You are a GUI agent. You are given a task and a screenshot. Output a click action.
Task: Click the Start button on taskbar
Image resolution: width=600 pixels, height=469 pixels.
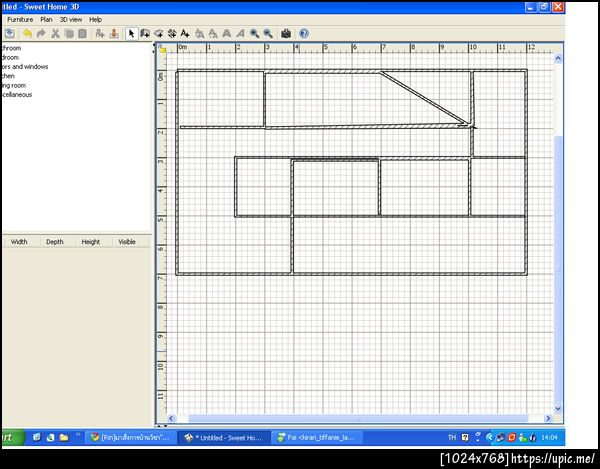[x=12, y=438]
